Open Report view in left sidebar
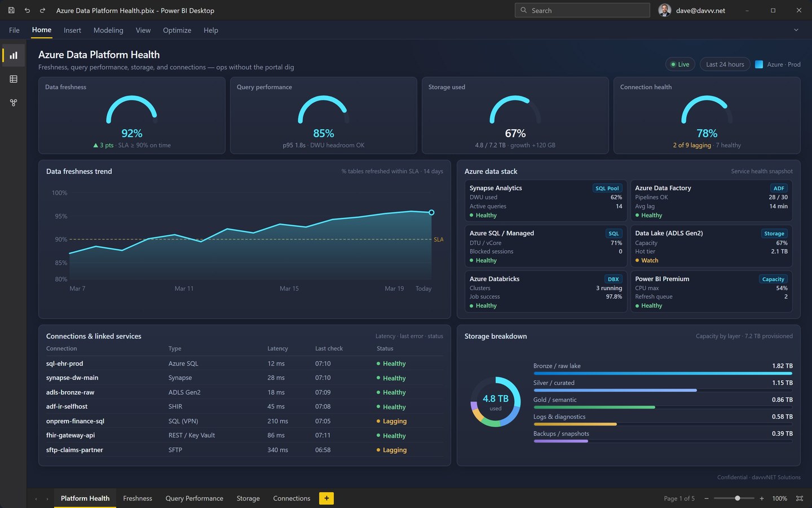Image resolution: width=812 pixels, height=508 pixels. (x=14, y=55)
